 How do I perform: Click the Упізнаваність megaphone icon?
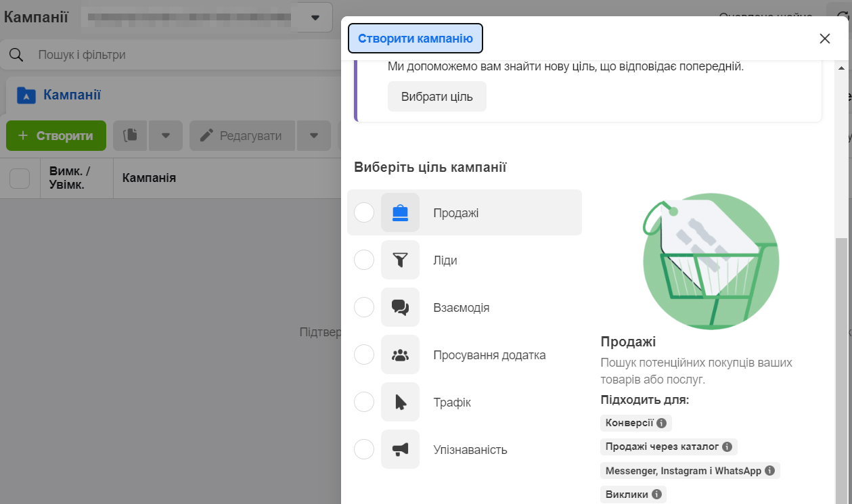399,449
